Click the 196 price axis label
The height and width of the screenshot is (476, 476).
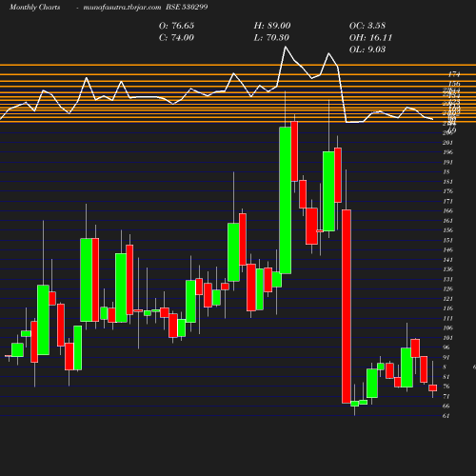pyautogui.click(x=447, y=152)
